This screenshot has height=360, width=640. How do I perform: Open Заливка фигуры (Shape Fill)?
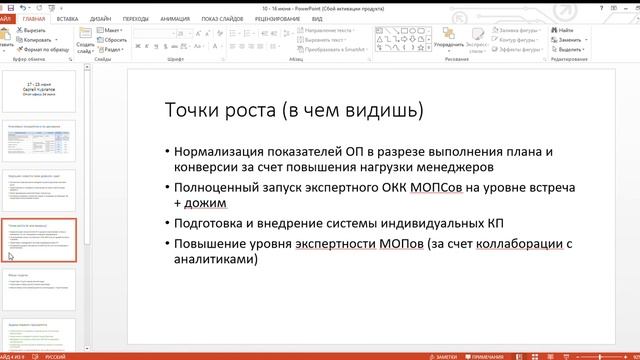pyautogui.click(x=517, y=30)
